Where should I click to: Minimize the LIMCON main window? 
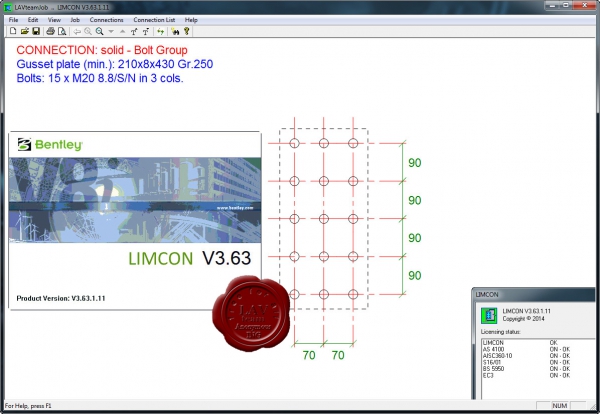[552, 5]
